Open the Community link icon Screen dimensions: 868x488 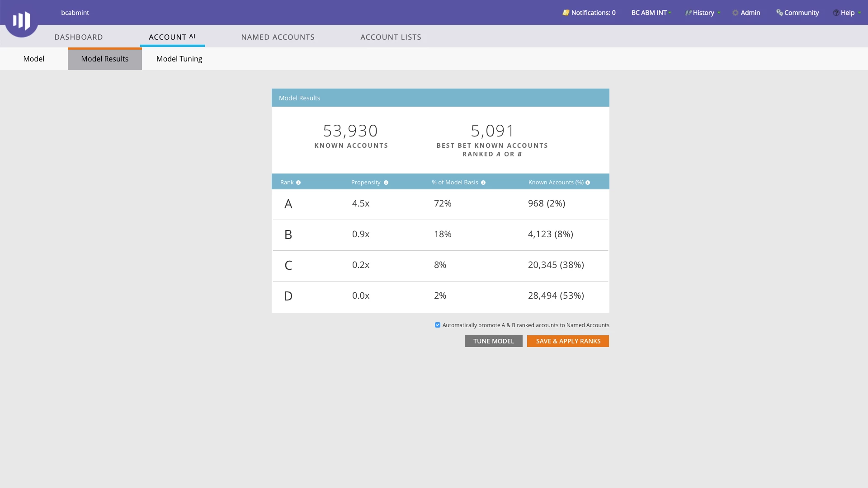coord(779,13)
